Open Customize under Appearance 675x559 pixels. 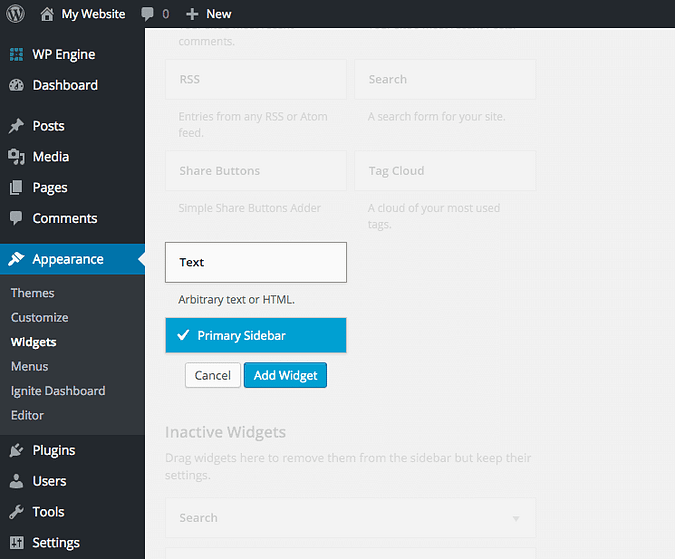40,318
